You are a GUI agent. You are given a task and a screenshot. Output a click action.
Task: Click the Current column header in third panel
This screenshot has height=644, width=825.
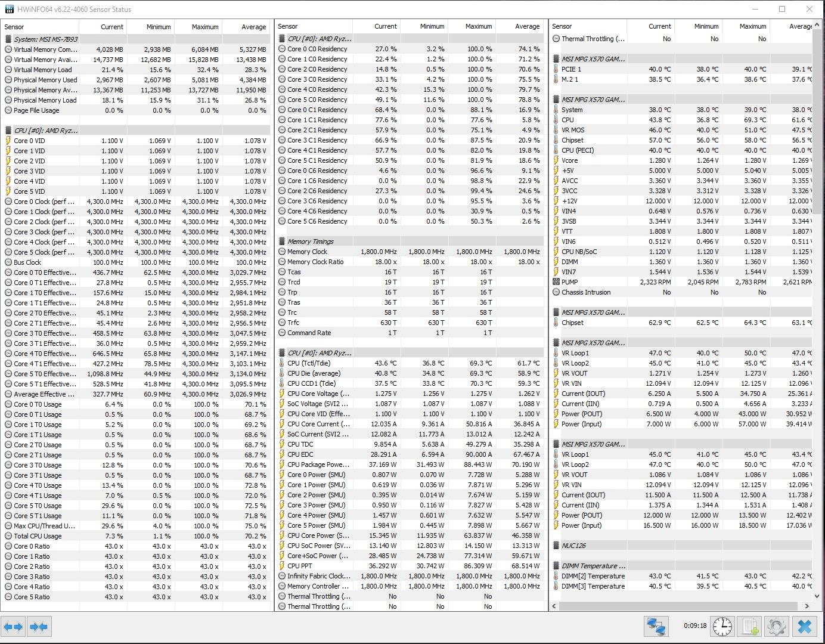pos(650,26)
